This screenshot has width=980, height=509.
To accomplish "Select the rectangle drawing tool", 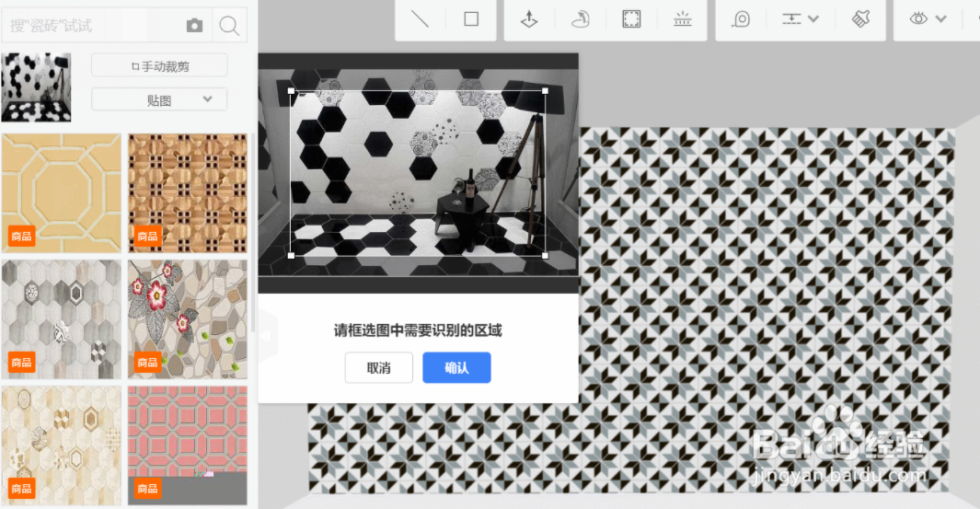I will pos(471,19).
